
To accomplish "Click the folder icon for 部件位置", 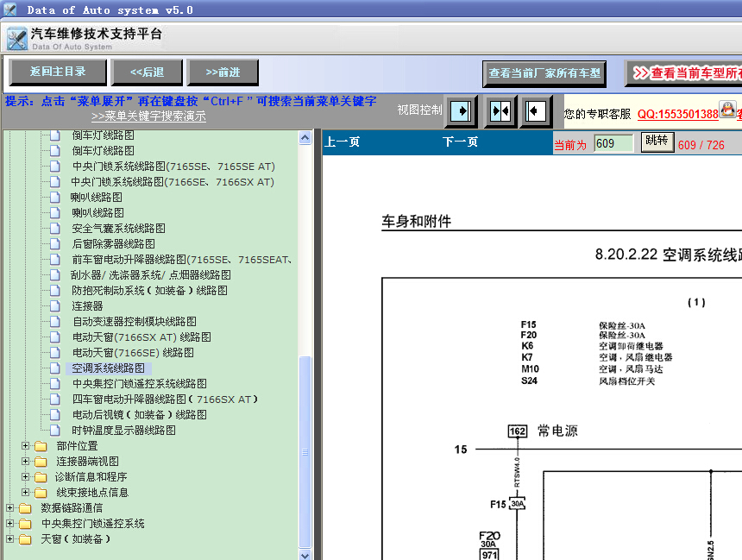I will [x=41, y=446].
